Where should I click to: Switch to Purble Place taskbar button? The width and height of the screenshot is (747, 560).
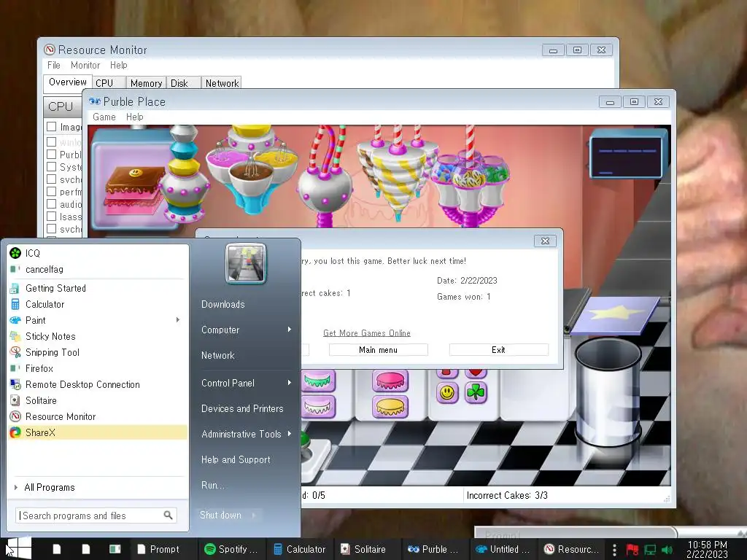[434, 549]
